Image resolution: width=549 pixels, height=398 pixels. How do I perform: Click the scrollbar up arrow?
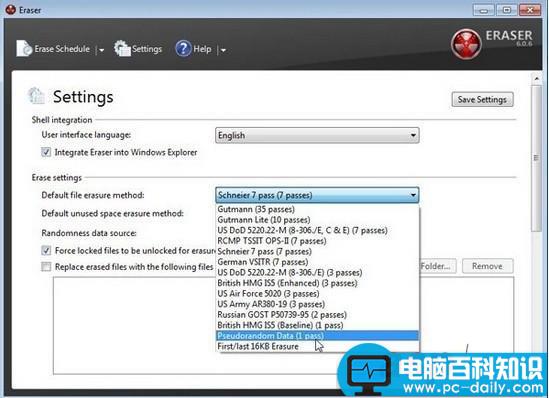[x=536, y=79]
